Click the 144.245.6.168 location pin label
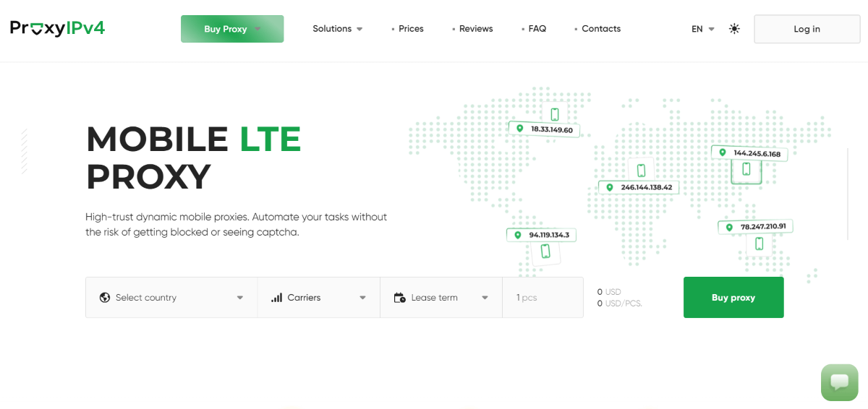Screen dimensions: 868x409 pos(750,153)
